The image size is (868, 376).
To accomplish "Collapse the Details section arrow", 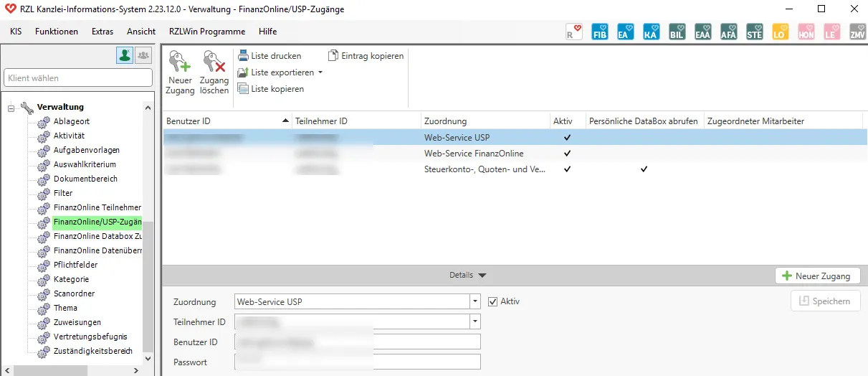I will point(482,275).
